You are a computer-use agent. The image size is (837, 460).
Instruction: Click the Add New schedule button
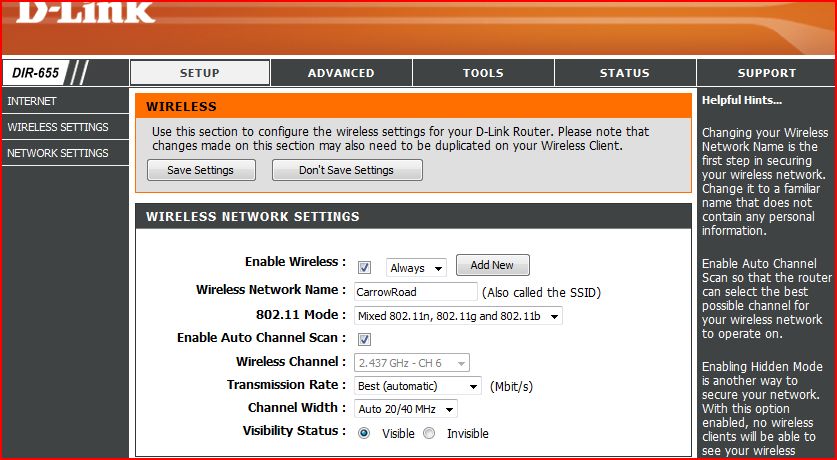point(492,265)
